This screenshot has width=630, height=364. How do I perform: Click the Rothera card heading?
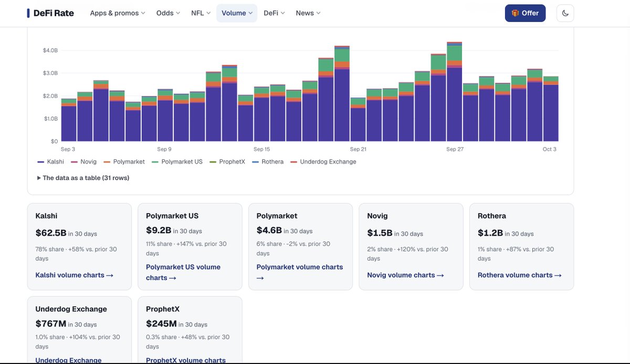(492, 216)
